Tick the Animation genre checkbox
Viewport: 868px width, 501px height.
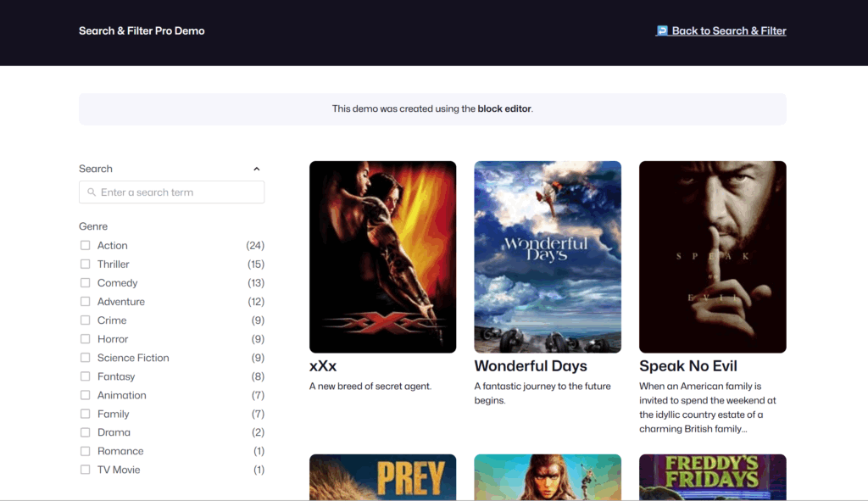point(85,395)
